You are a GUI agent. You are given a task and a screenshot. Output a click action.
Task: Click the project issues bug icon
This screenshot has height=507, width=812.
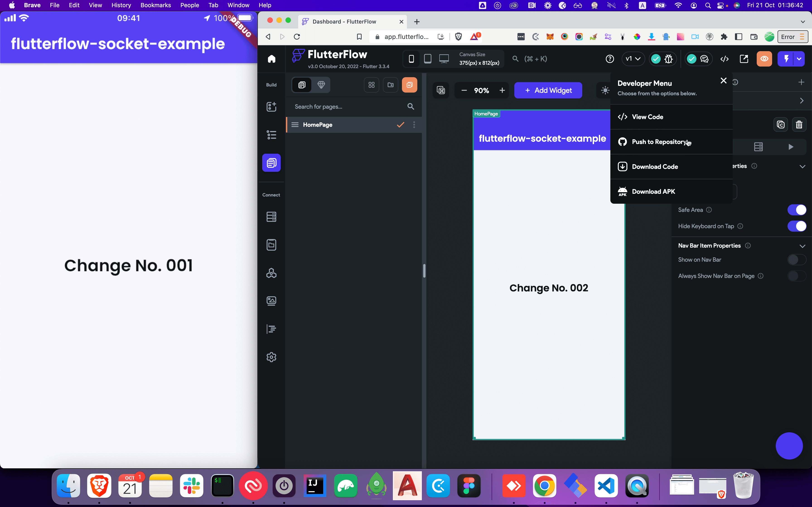(669, 59)
